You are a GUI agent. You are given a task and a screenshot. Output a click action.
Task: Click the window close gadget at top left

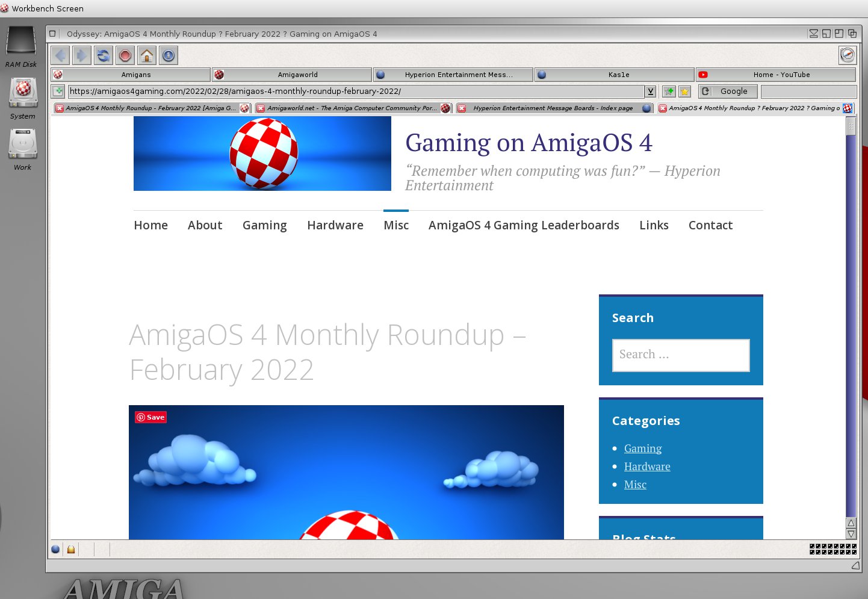tap(53, 34)
